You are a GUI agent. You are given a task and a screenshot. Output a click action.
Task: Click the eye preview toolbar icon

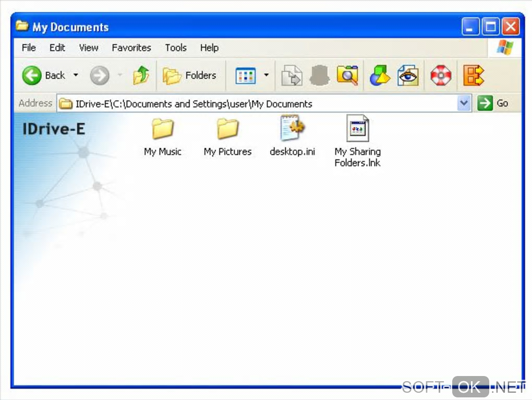tap(408, 75)
